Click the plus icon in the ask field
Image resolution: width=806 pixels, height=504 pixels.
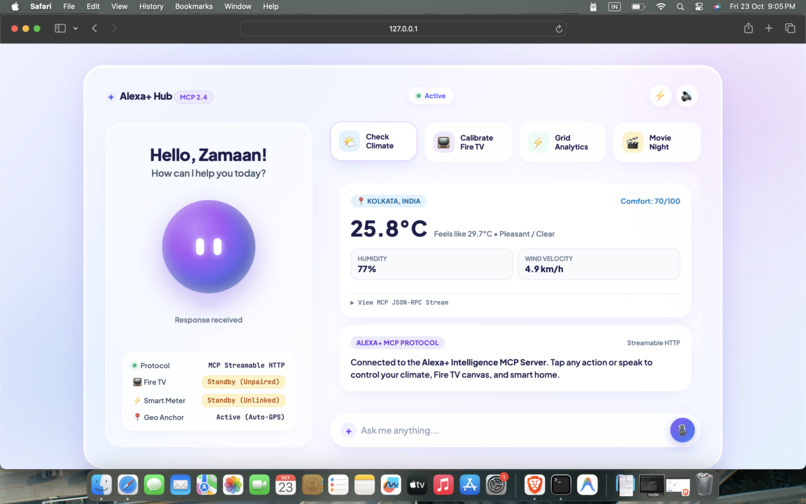pyautogui.click(x=349, y=430)
